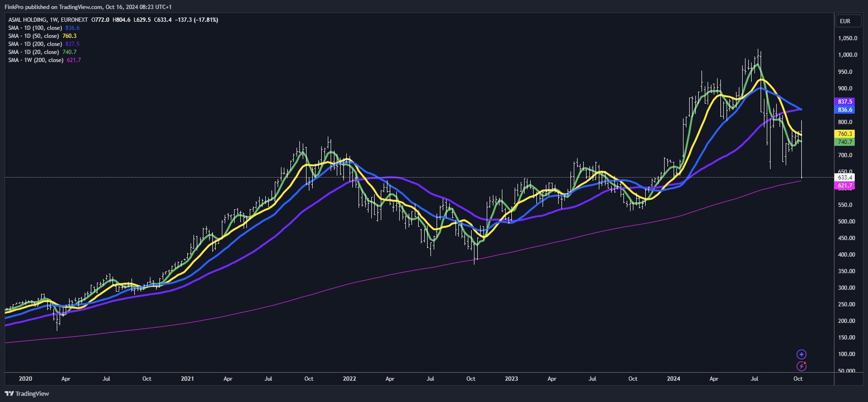Click the white 633.4 last price tag
Screen dimensions: 868x402
pyautogui.click(x=845, y=178)
